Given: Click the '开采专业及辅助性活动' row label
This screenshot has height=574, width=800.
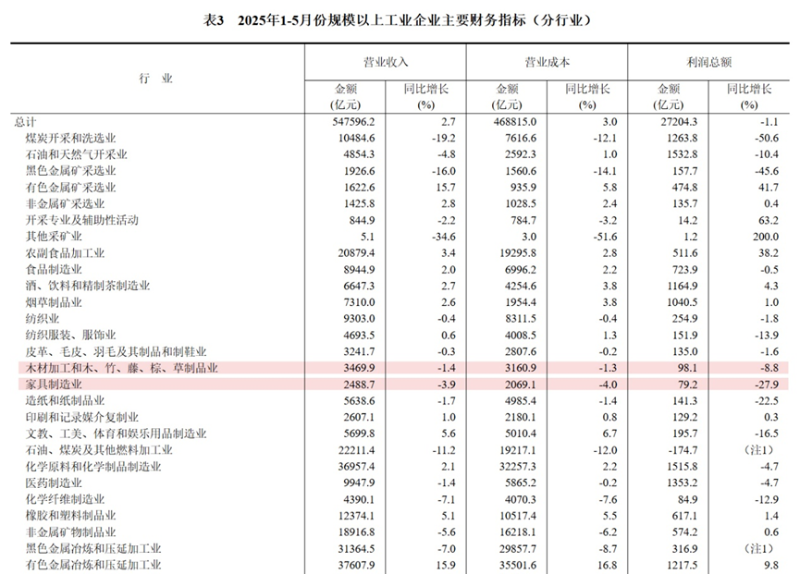Looking at the screenshot, I should tap(82, 220).
